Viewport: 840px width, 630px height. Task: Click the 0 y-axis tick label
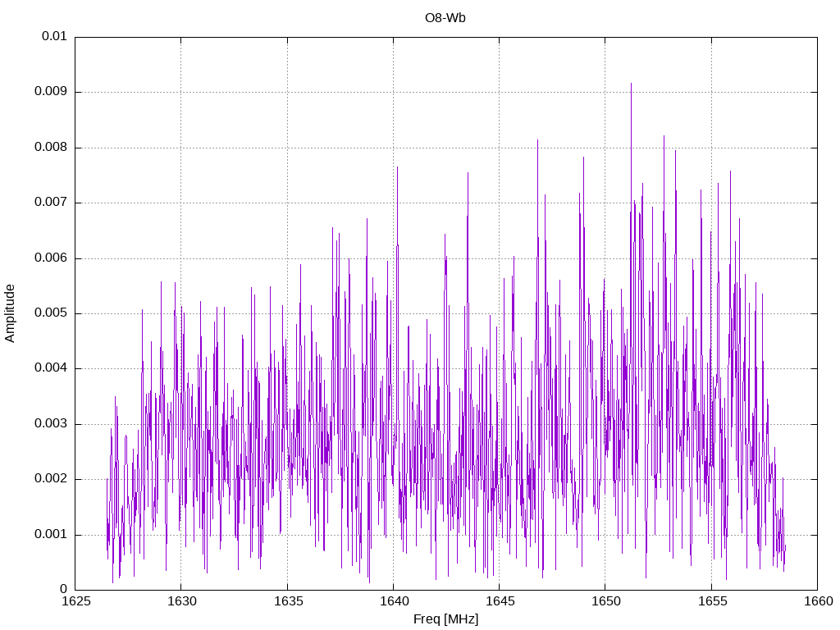pyautogui.click(x=64, y=589)
